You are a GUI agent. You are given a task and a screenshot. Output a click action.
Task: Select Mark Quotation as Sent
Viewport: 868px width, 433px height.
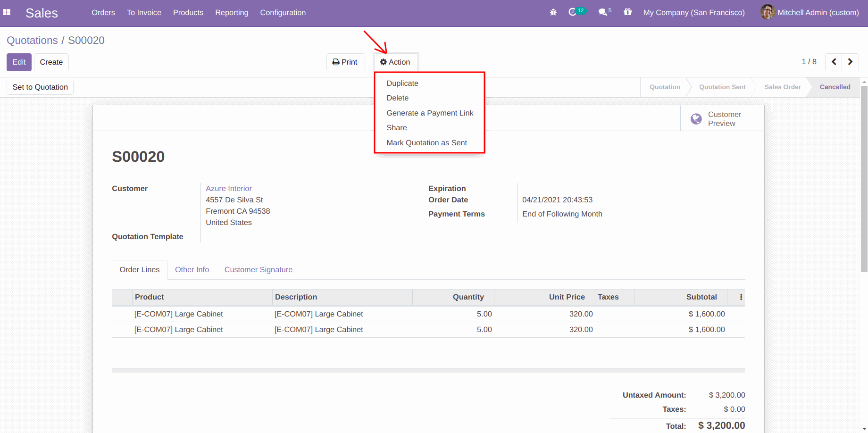(x=426, y=143)
